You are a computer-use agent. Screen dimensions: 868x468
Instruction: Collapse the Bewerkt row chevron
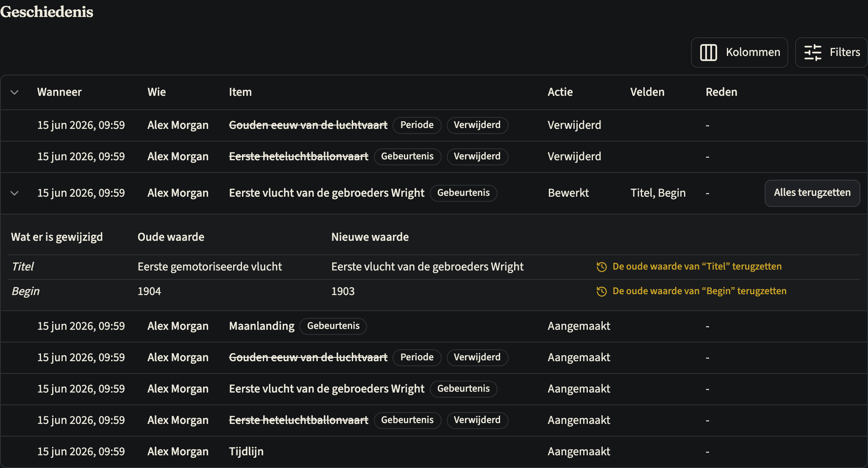[14, 193]
